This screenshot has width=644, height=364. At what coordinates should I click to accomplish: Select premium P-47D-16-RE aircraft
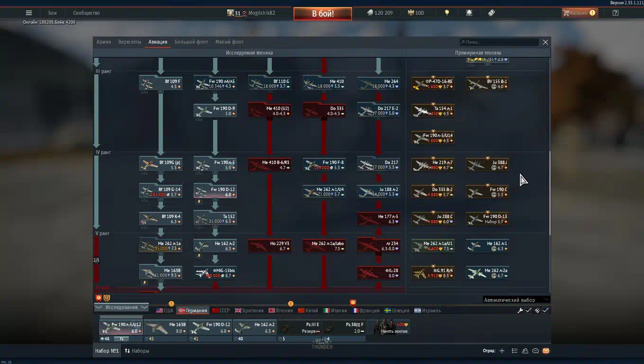pyautogui.click(x=433, y=83)
